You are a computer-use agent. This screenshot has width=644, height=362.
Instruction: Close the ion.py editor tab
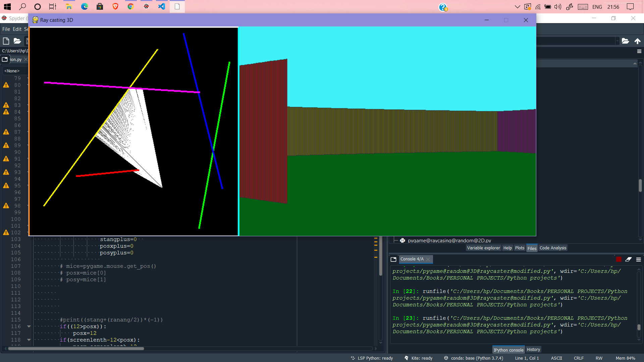coord(26,59)
